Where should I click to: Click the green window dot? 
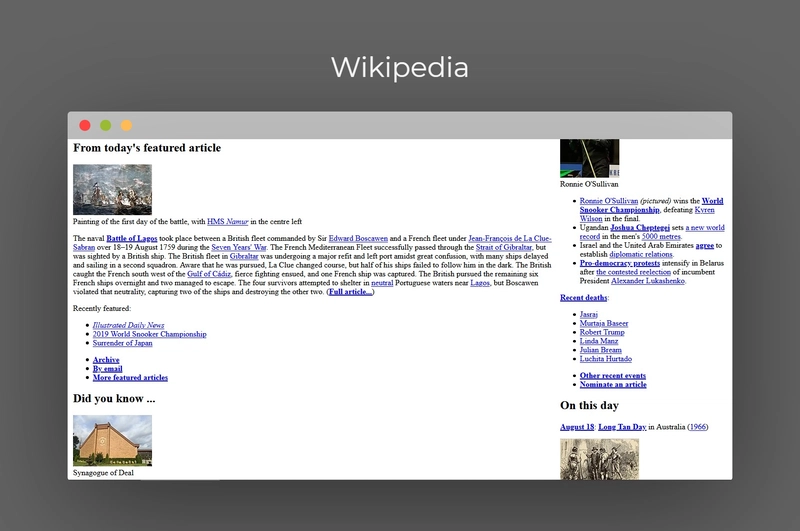(106, 125)
